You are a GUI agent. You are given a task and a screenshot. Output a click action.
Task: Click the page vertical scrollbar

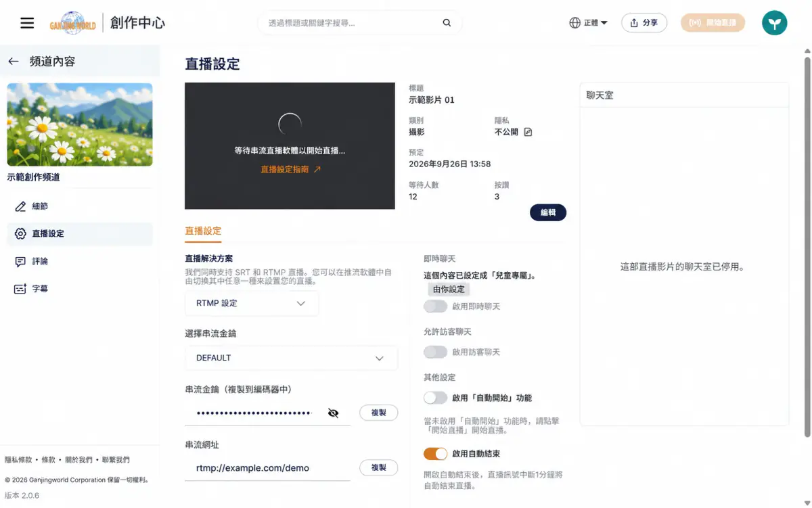tap(807, 247)
